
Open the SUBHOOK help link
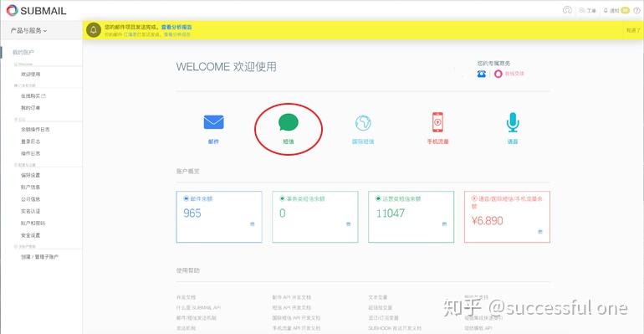coord(395,328)
